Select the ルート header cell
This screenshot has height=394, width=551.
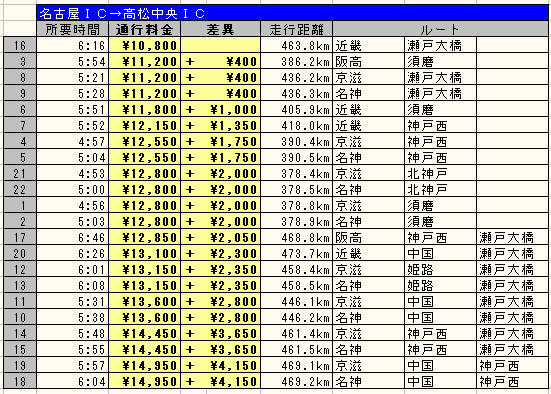[440, 29]
